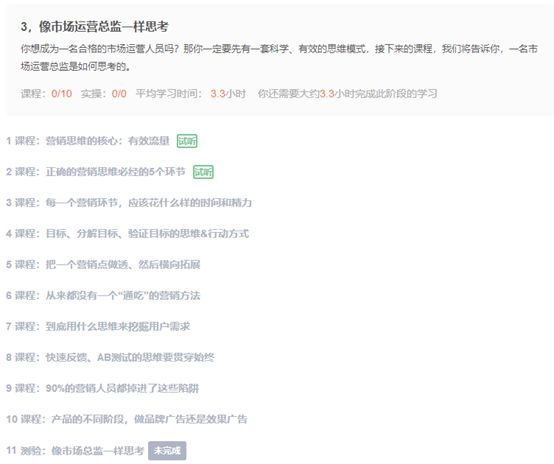Click the 试听 badge beside course 1

tap(187, 141)
